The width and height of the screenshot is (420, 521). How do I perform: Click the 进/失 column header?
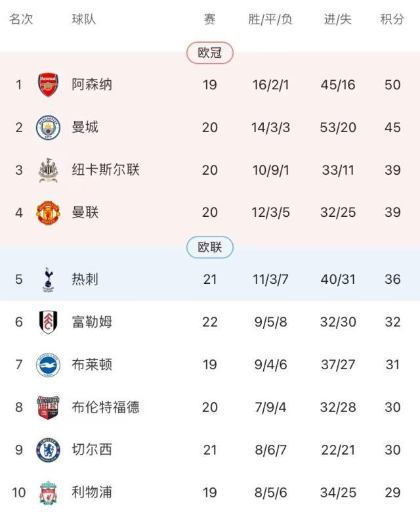[x=338, y=20]
